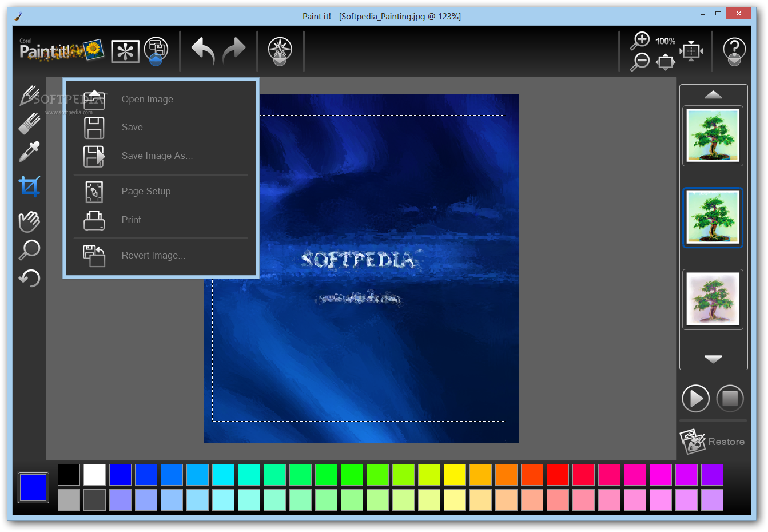Pick the bright cyan color swatch

pos(223,475)
